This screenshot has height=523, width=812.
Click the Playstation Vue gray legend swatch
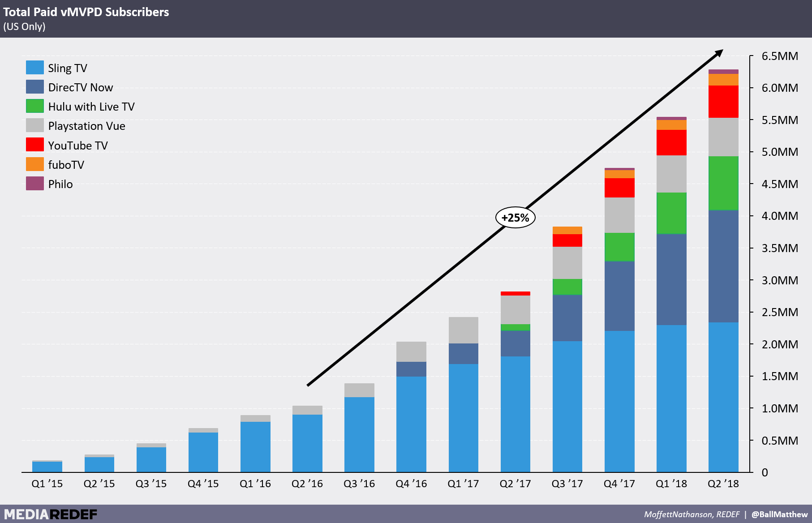point(35,125)
